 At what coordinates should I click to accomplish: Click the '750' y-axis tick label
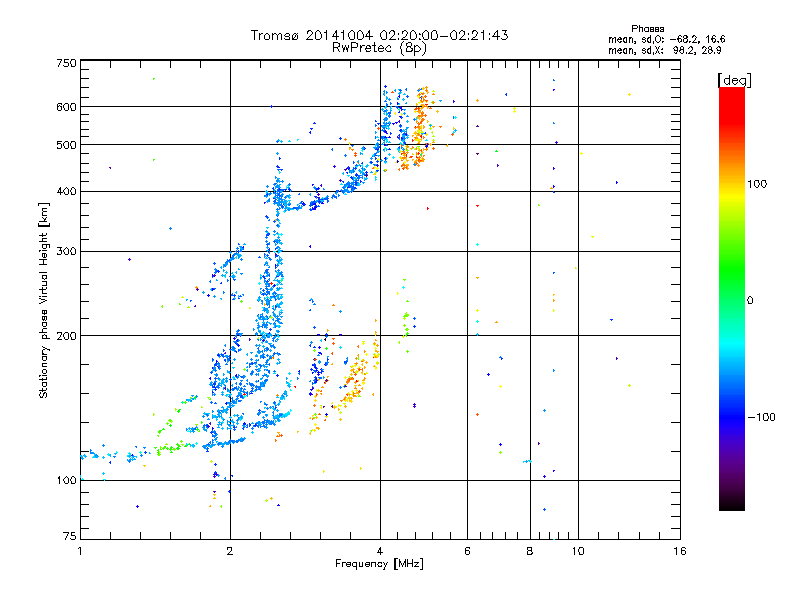(66, 63)
